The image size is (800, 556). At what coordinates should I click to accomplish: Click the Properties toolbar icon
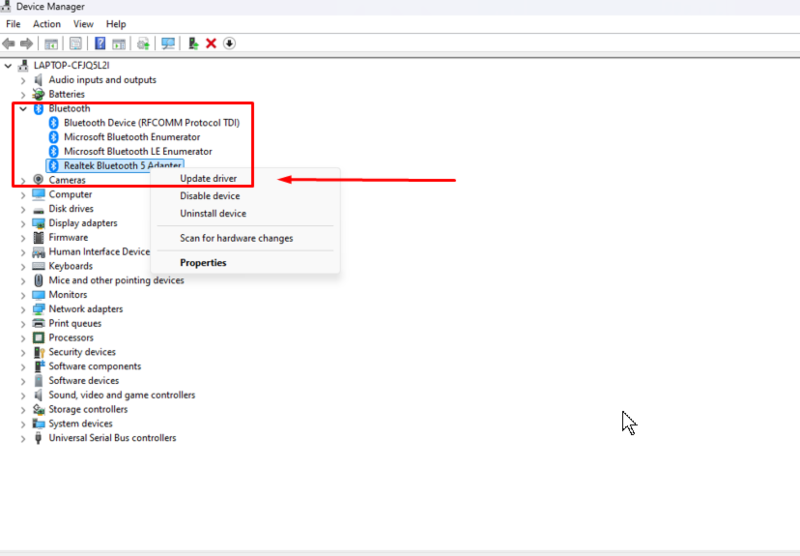(x=76, y=44)
